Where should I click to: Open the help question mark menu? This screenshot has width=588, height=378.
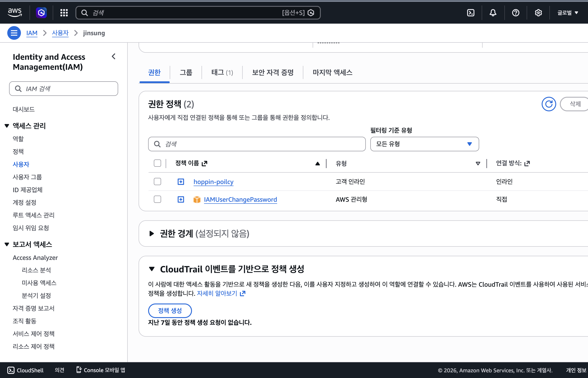[x=516, y=13]
